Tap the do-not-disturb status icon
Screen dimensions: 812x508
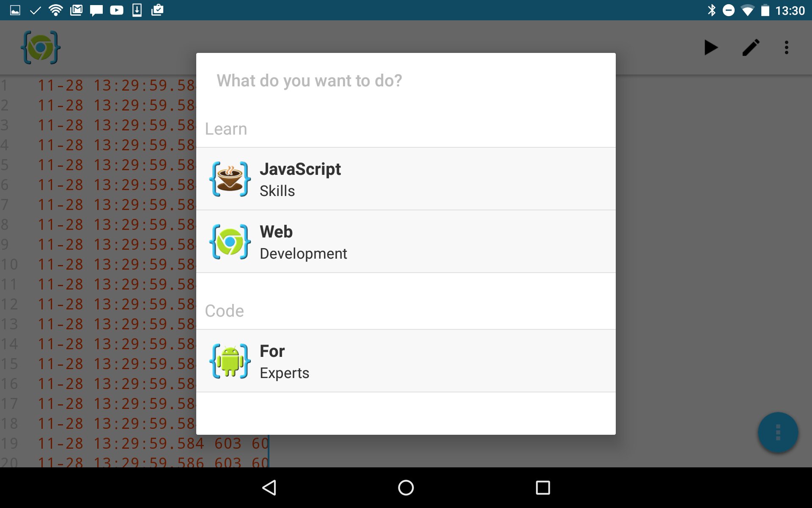(x=729, y=10)
